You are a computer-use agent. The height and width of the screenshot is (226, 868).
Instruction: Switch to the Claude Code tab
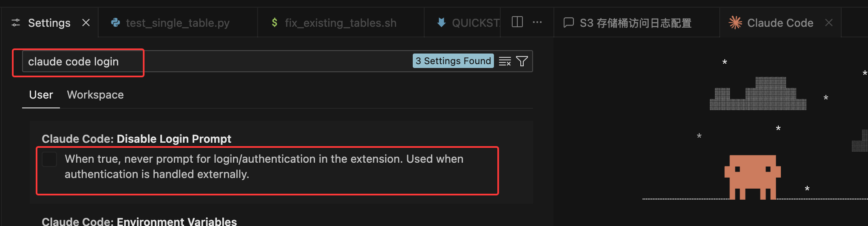780,23
